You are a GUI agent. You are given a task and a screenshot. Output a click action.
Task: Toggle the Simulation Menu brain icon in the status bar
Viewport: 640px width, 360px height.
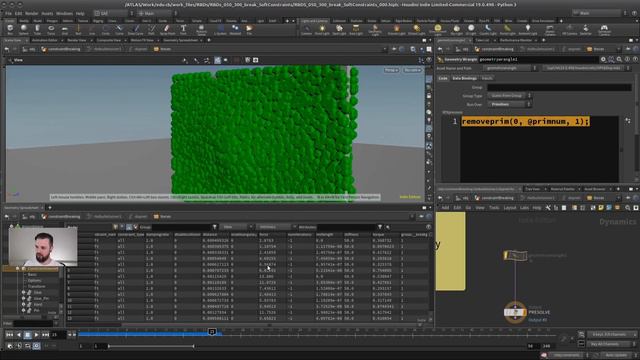(x=544, y=355)
